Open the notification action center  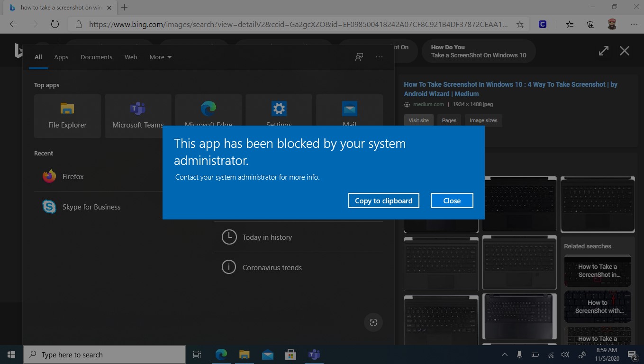point(632,355)
